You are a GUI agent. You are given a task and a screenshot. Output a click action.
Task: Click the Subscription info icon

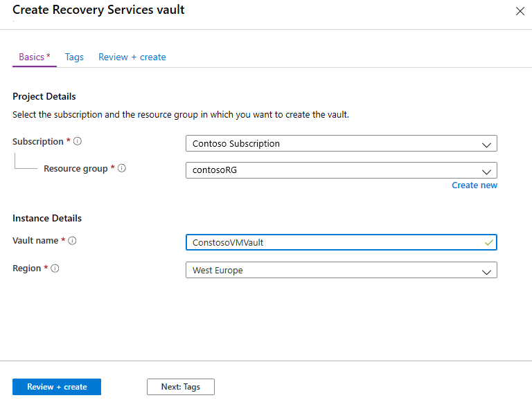(x=78, y=141)
